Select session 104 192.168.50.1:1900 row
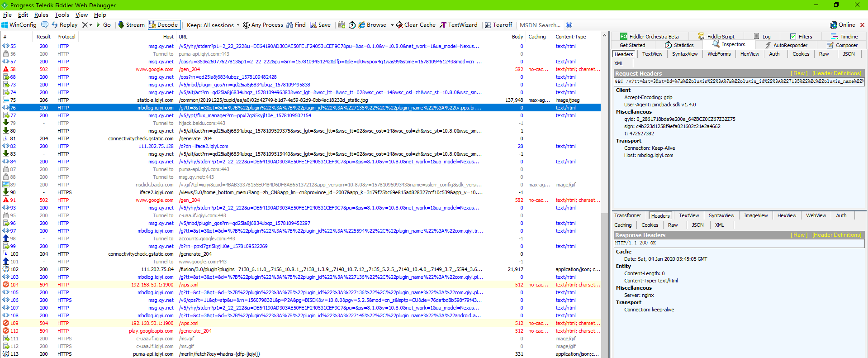 [x=301, y=285]
